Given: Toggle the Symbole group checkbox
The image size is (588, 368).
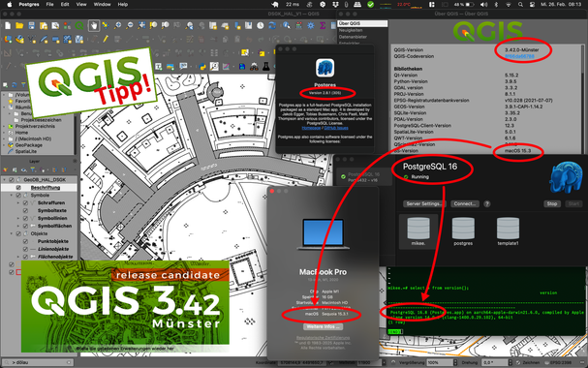Looking at the screenshot, I should pyautogui.click(x=18, y=196).
